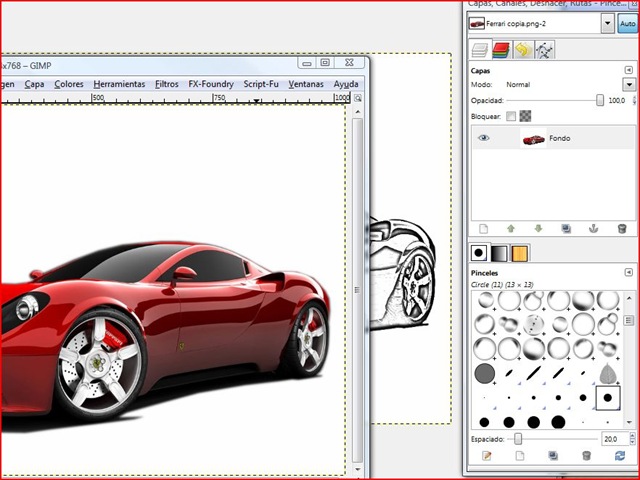The height and width of the screenshot is (480, 640).
Task: Select the gray filled circle brush
Action: (485, 374)
